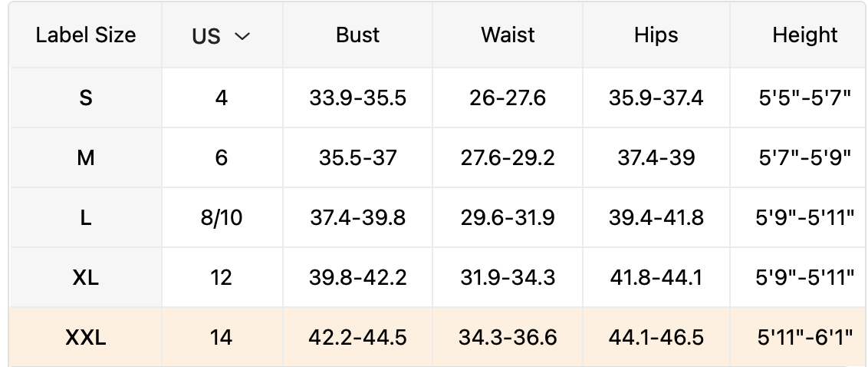Select height 5'5"-5'7" cell
This screenshot has height=367, width=868.
(804, 98)
